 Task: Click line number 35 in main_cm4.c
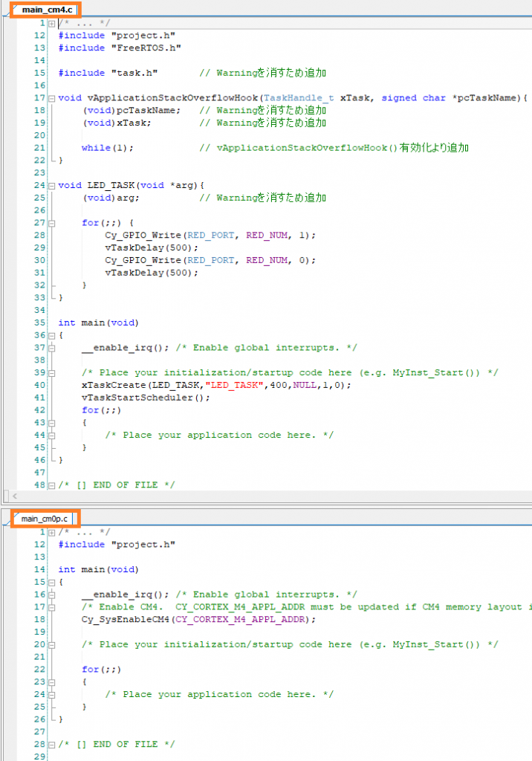[x=39, y=323]
